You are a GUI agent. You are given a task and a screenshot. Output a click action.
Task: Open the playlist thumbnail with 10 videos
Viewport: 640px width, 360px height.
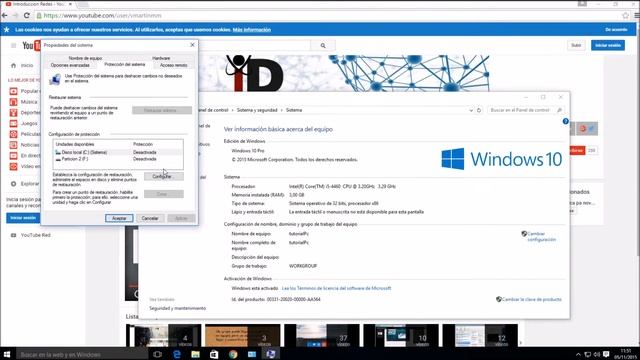pyautogui.click(x=401, y=336)
